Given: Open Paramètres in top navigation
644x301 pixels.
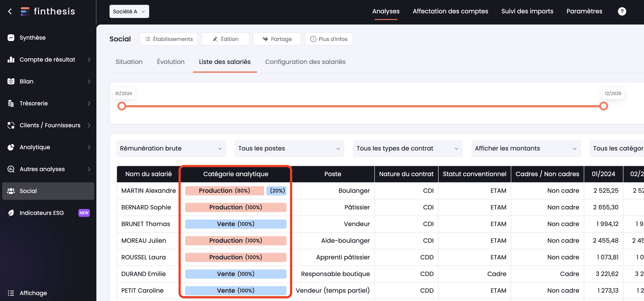Looking at the screenshot, I should pos(584,11).
